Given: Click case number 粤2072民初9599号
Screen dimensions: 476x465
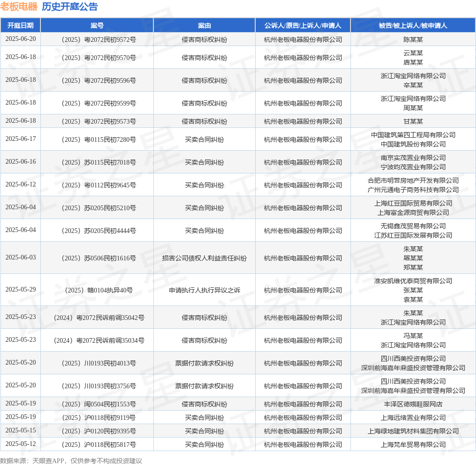Looking at the screenshot, I should 99,103.
